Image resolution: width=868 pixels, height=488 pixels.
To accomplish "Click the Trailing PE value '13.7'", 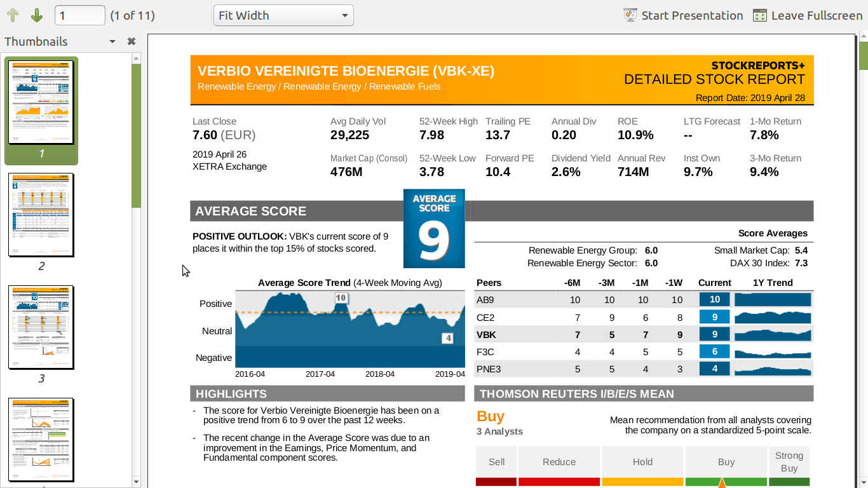I will tap(498, 135).
